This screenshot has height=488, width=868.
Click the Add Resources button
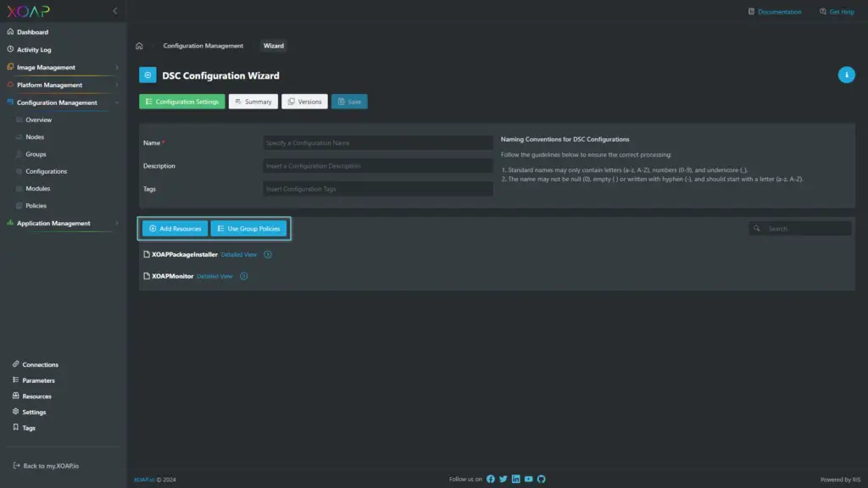(175, 229)
